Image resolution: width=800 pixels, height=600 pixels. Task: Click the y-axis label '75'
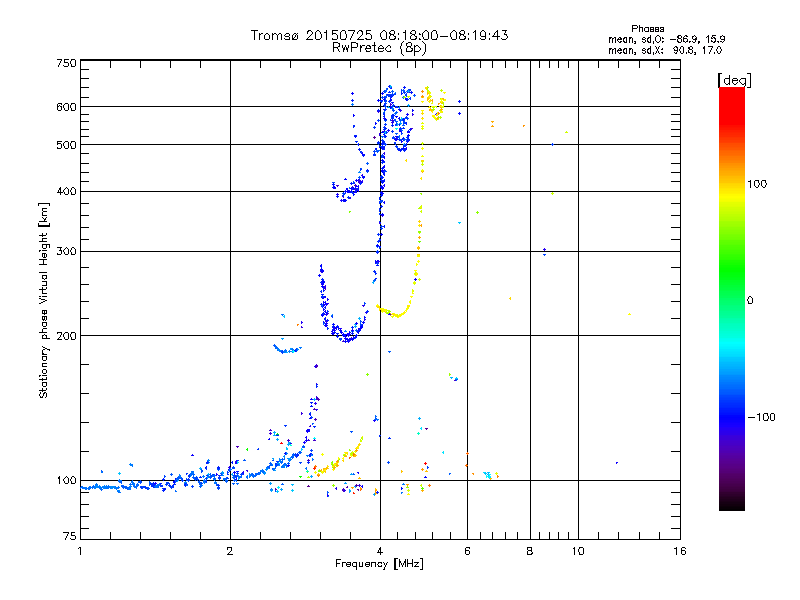(x=70, y=536)
